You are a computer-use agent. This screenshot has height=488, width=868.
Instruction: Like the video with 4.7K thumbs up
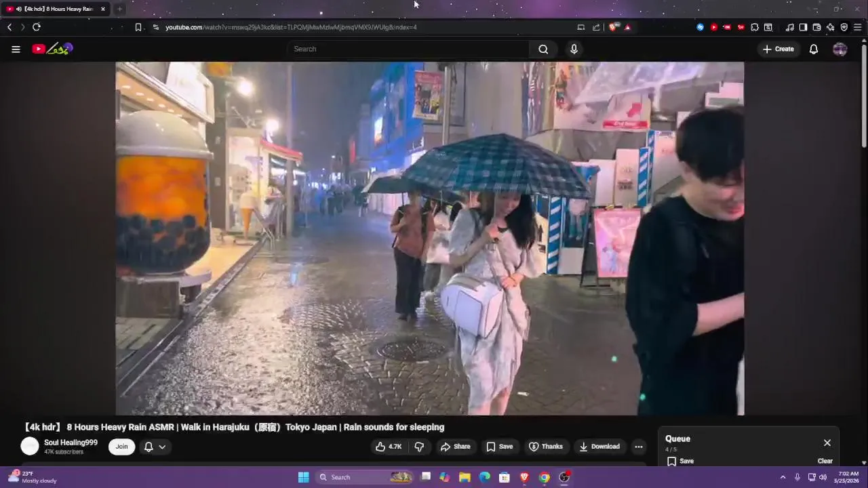pyautogui.click(x=389, y=447)
